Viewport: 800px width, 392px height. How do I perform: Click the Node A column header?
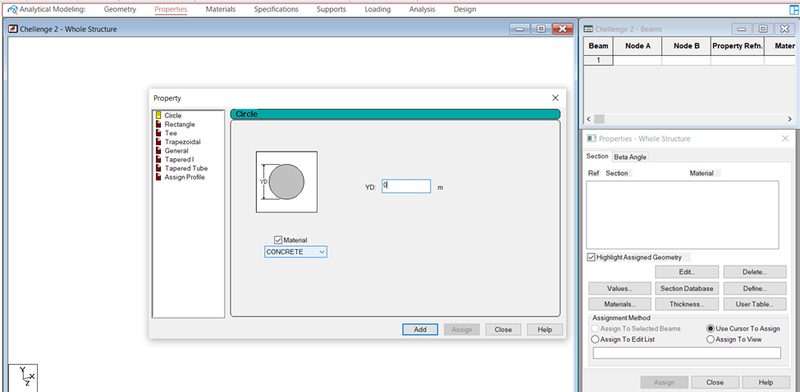(x=638, y=46)
